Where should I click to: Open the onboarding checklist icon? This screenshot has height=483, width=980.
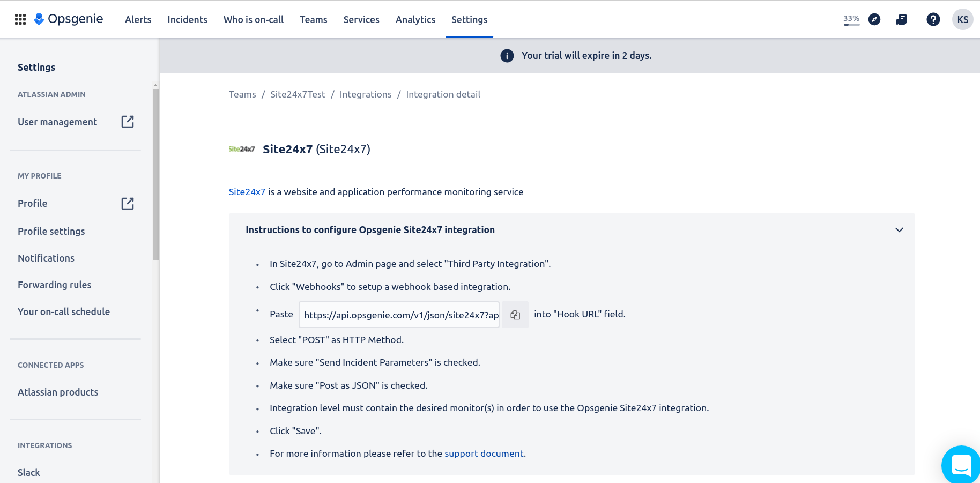(x=901, y=19)
